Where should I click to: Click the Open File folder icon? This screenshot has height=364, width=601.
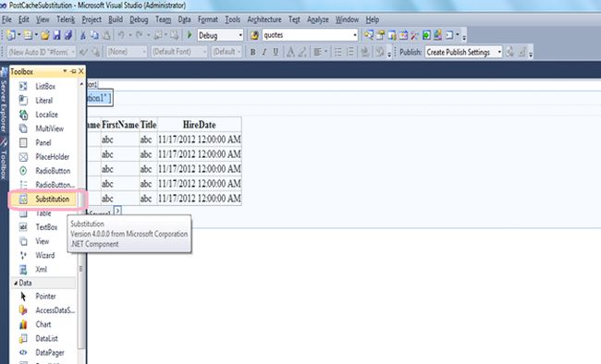click(x=45, y=35)
